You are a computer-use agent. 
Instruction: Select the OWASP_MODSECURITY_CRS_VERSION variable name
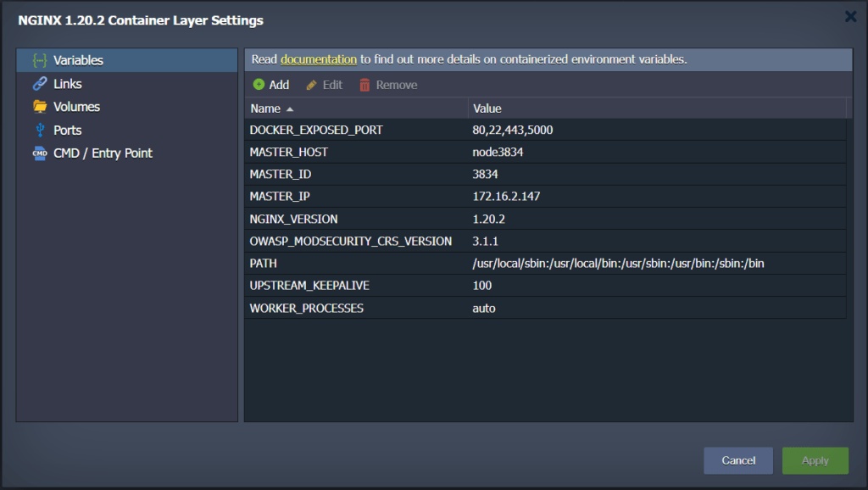pyautogui.click(x=350, y=242)
